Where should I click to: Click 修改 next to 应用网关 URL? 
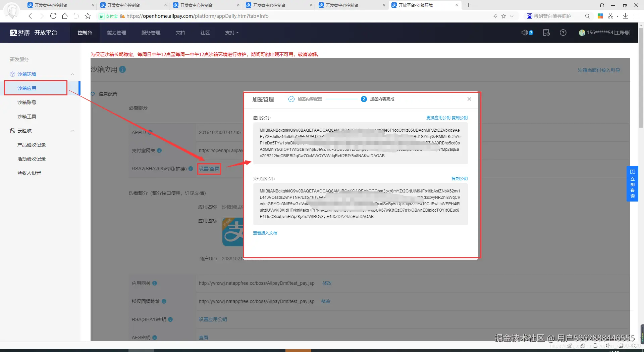[x=327, y=283]
